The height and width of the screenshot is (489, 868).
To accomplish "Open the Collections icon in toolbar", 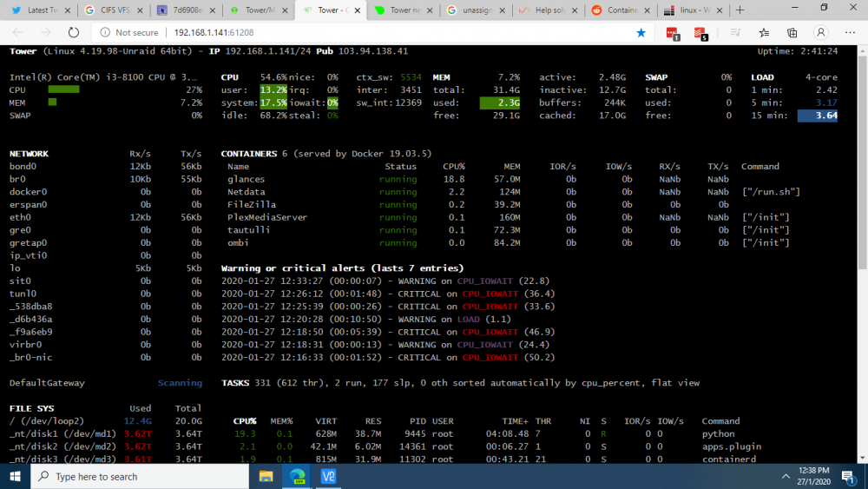I will tap(792, 33).
